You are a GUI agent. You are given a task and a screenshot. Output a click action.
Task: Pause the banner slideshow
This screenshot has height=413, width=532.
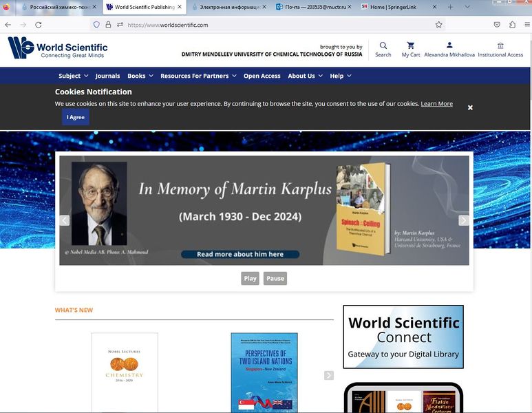pos(275,279)
